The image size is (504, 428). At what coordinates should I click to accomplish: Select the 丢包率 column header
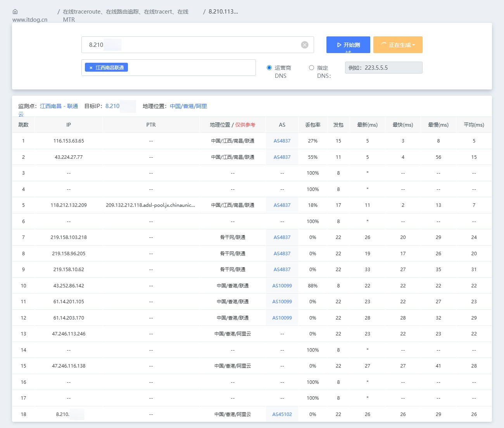pyautogui.click(x=312, y=125)
